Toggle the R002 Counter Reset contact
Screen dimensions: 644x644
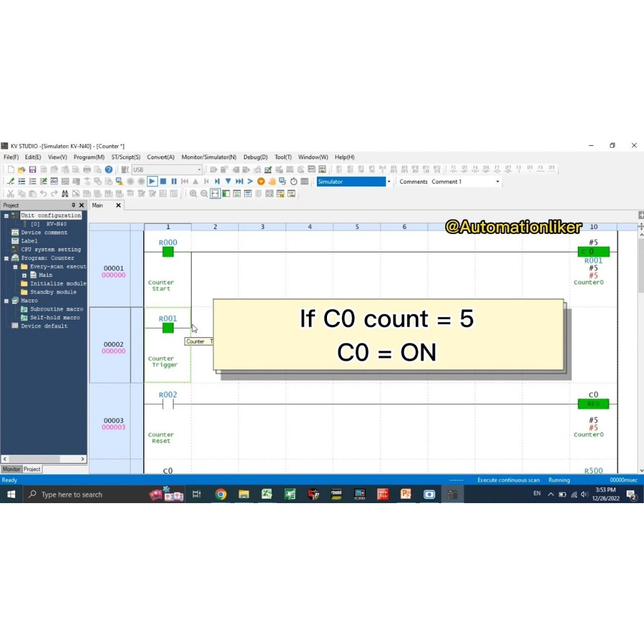click(167, 404)
